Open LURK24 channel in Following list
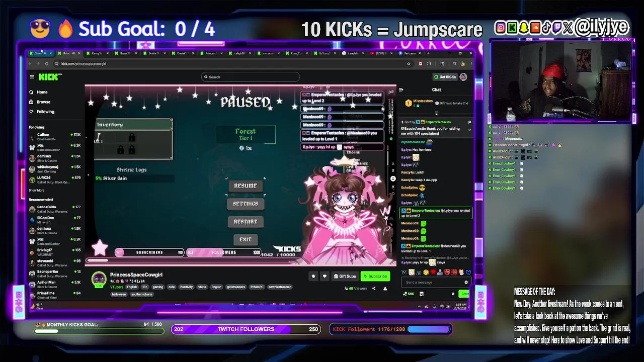 click(x=55, y=179)
